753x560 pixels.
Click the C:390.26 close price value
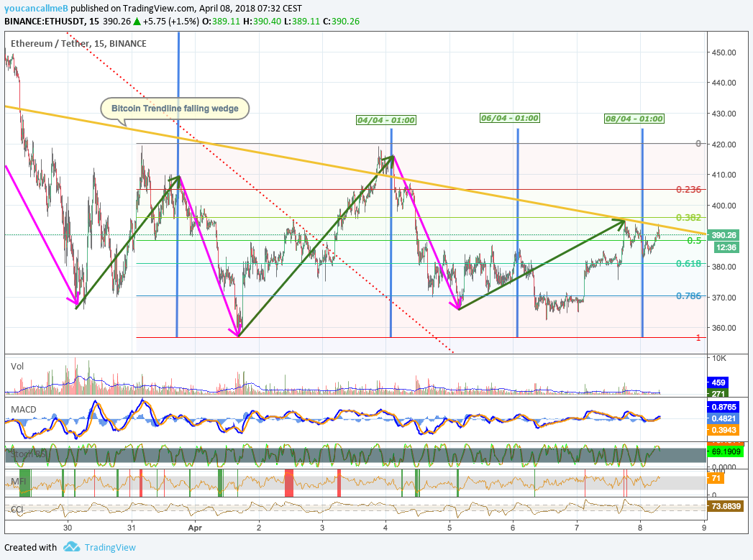[x=341, y=21]
